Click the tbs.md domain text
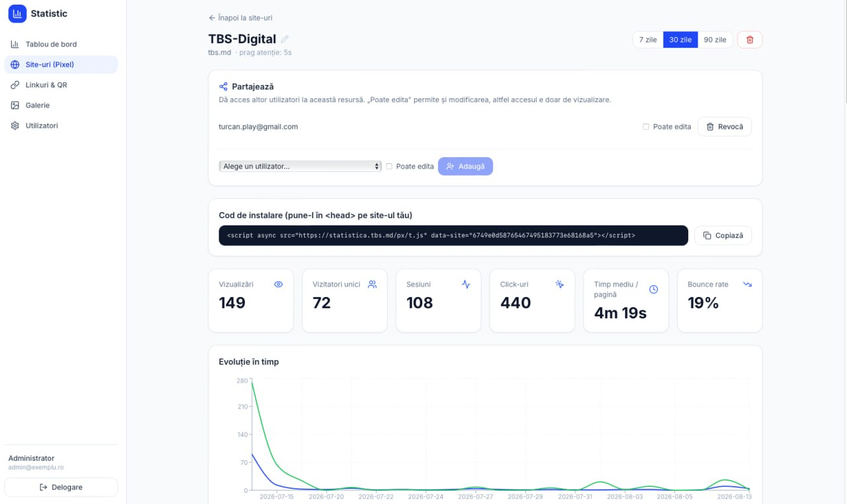 point(220,52)
